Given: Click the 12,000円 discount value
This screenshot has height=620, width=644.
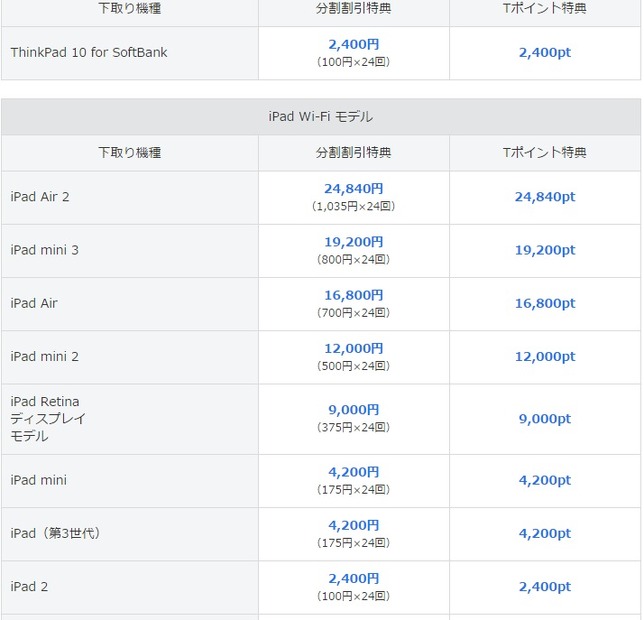Looking at the screenshot, I should (x=354, y=349).
